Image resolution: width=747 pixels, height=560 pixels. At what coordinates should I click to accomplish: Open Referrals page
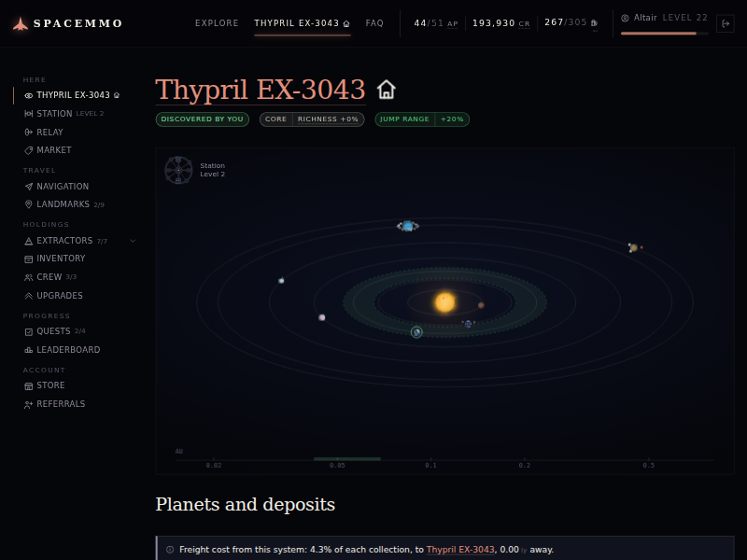point(54,404)
